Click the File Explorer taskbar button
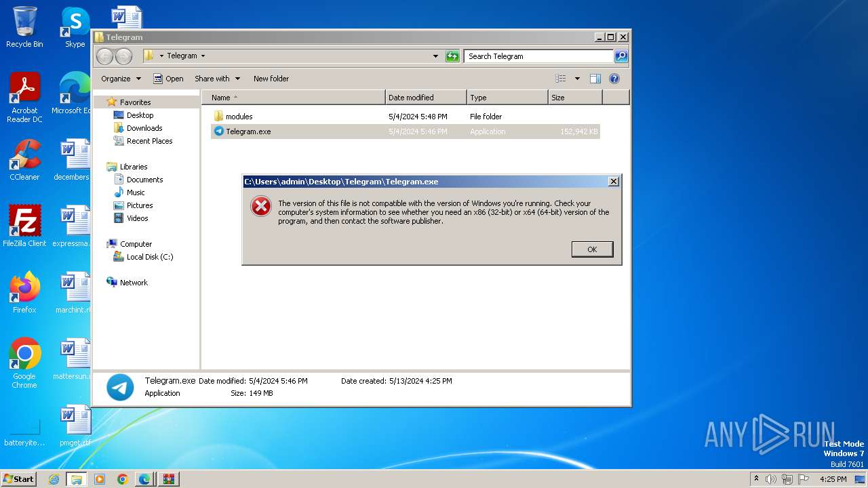This screenshot has width=868, height=488. tap(76, 479)
